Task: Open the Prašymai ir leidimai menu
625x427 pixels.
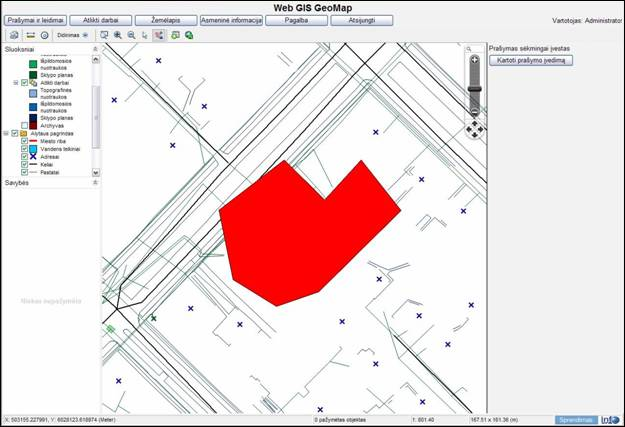Action: point(35,20)
